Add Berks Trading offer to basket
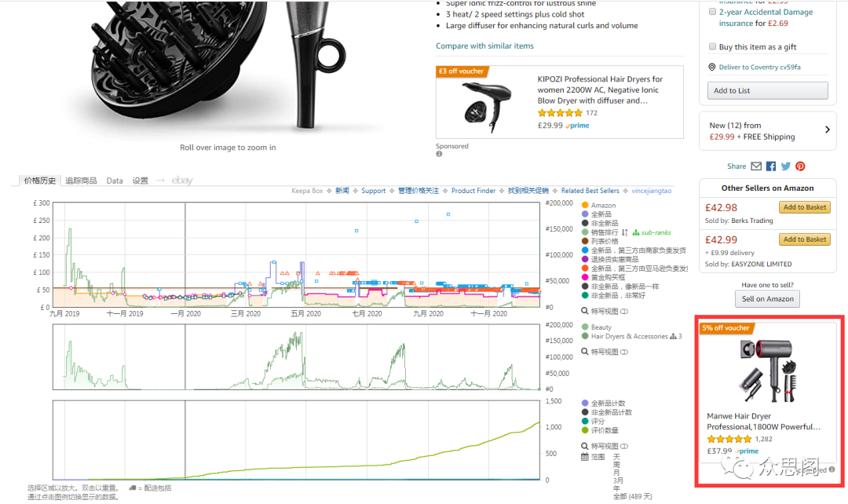The image size is (848, 504). pyautogui.click(x=805, y=207)
